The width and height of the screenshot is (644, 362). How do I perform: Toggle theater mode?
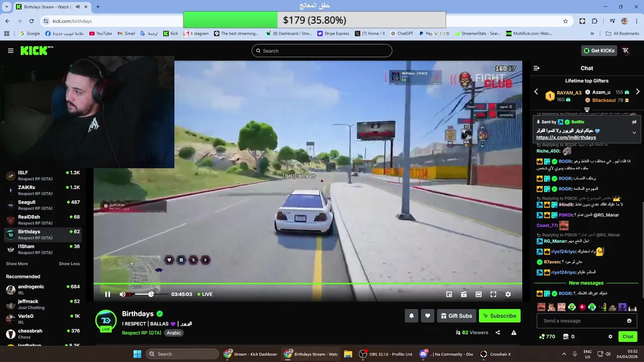tap(478, 294)
